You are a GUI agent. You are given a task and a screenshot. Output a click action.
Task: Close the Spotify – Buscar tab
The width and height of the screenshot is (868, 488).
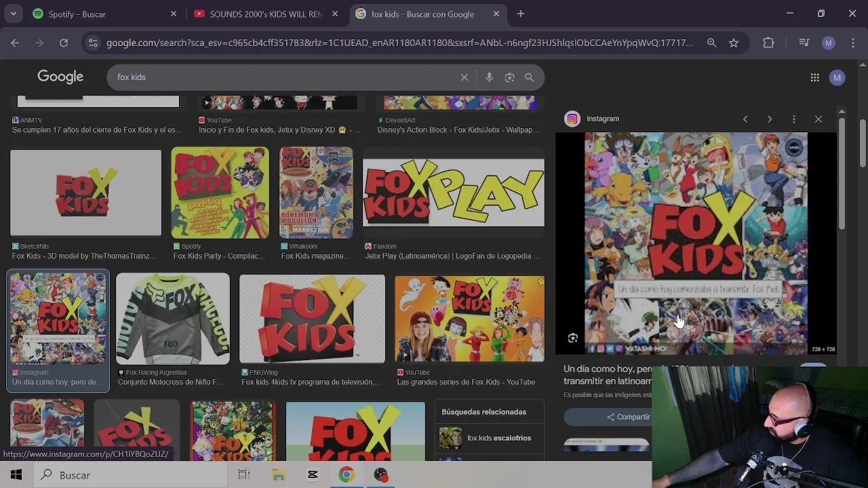174,14
